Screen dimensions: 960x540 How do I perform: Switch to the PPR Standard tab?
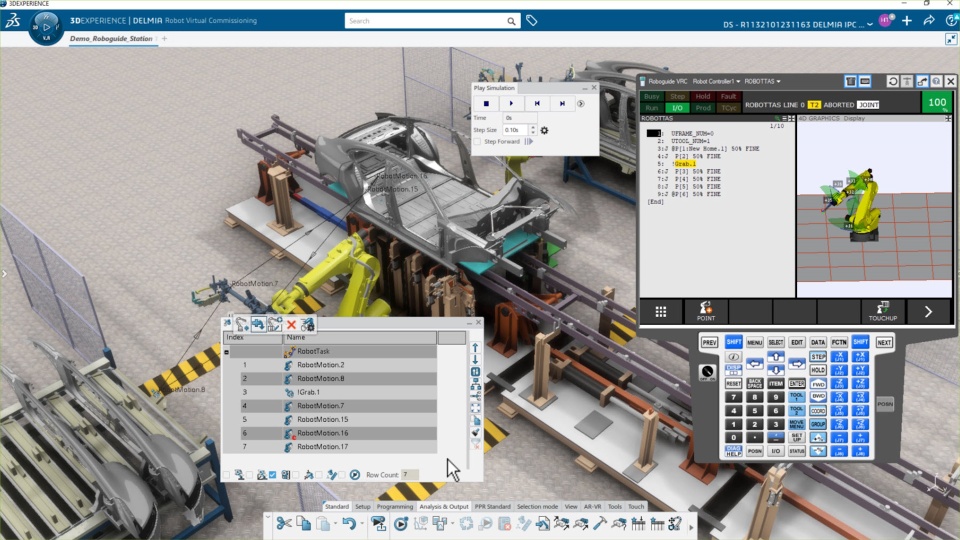[x=492, y=506]
